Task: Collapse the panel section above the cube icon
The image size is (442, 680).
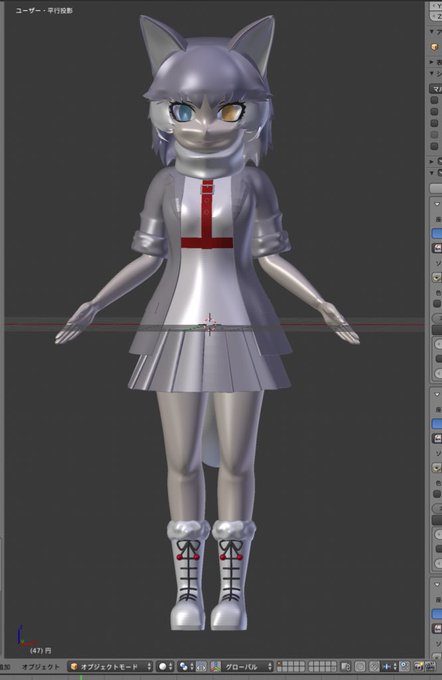Action: point(432,32)
